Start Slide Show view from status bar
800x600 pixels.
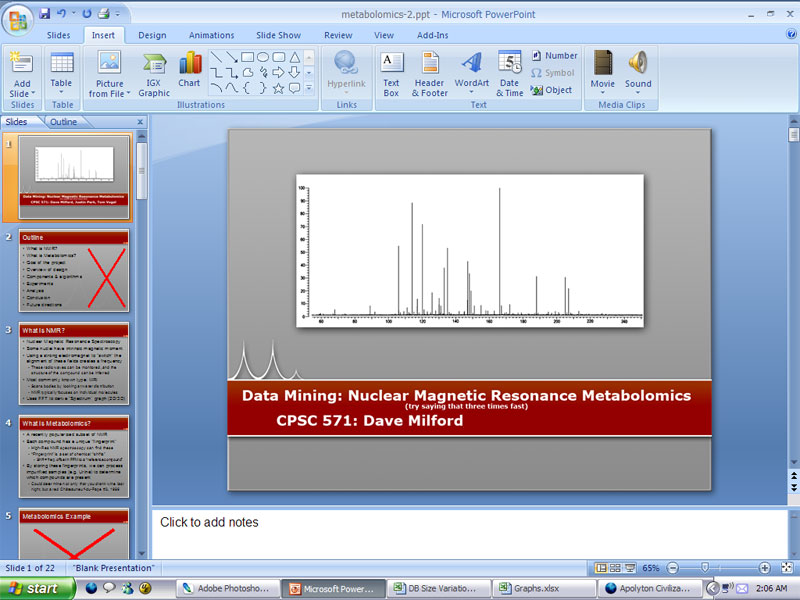point(629,568)
